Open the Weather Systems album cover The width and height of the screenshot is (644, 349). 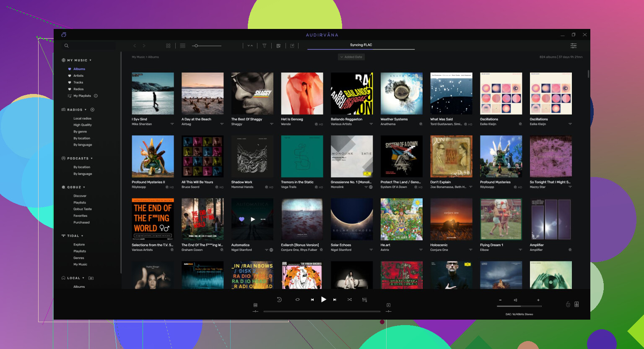click(x=401, y=94)
